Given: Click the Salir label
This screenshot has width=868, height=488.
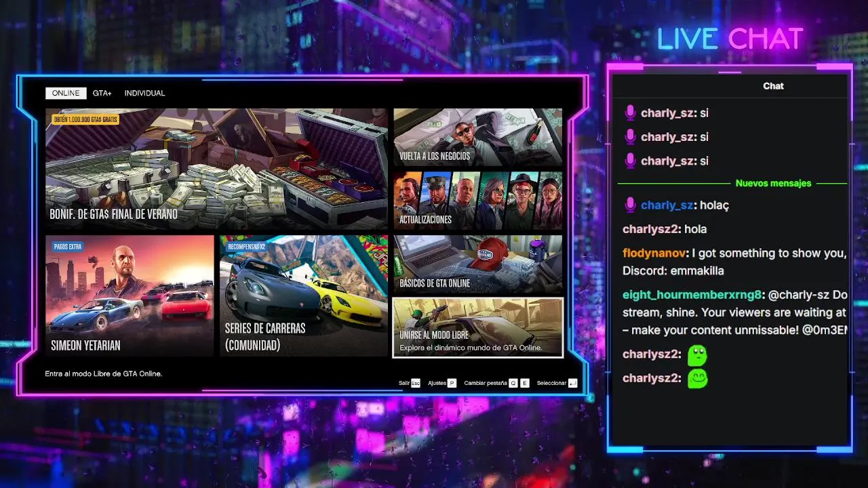Looking at the screenshot, I should (404, 383).
